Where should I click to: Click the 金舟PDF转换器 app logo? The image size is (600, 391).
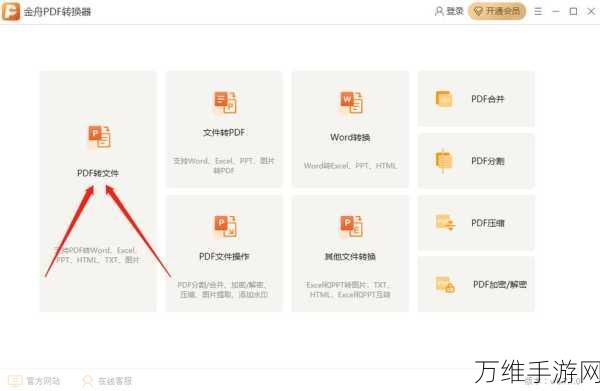click(11, 11)
